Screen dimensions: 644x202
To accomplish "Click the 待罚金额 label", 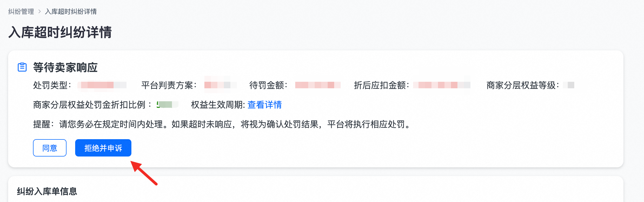I will 268,85.
